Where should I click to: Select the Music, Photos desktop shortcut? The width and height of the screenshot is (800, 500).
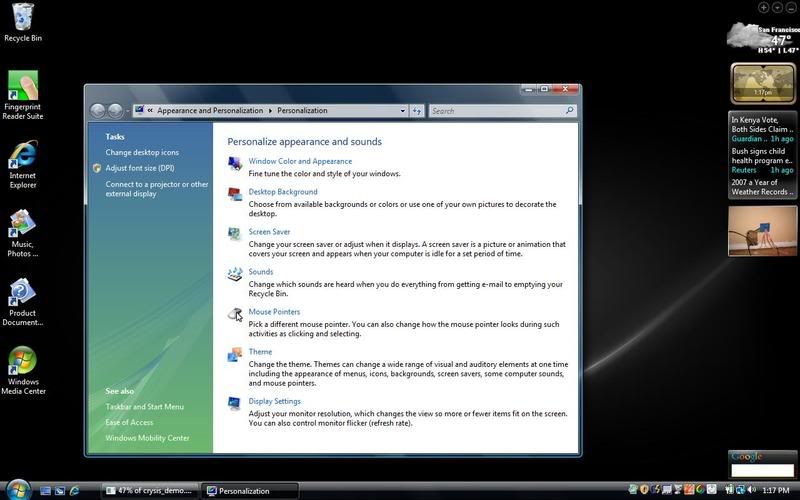coord(22,233)
